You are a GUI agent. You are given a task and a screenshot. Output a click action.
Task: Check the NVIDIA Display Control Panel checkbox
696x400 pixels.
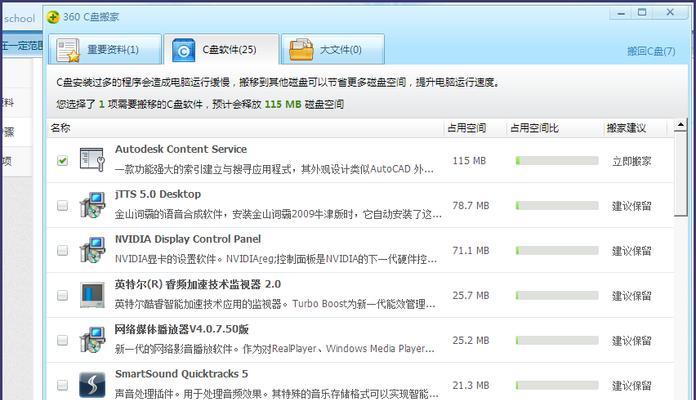pos(63,250)
